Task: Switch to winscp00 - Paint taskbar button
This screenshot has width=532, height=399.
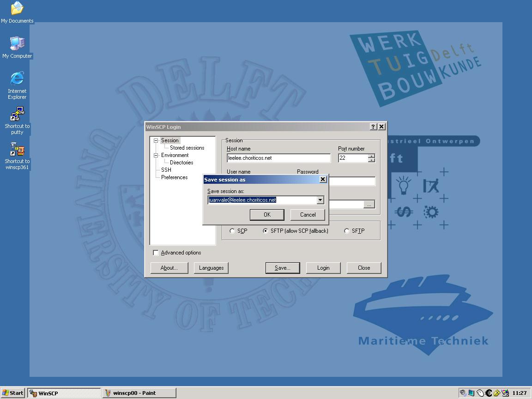Action: pos(139,393)
